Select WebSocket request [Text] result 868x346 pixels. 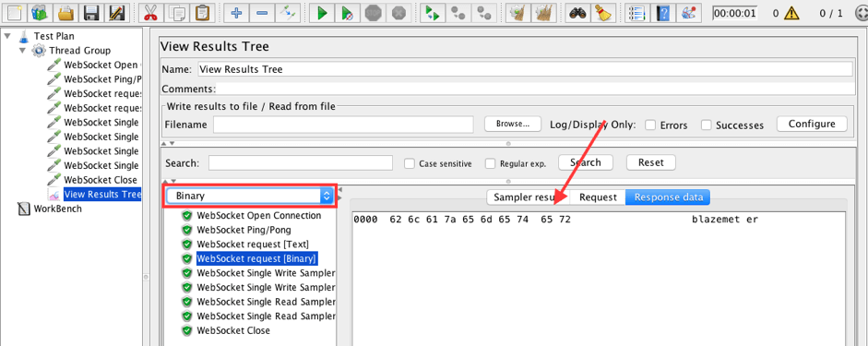tap(253, 245)
